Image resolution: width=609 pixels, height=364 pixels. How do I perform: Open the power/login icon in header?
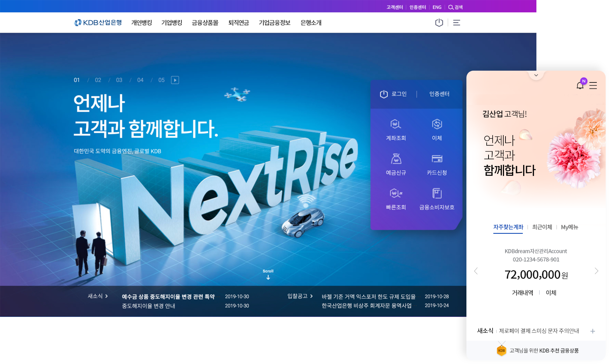439,22
